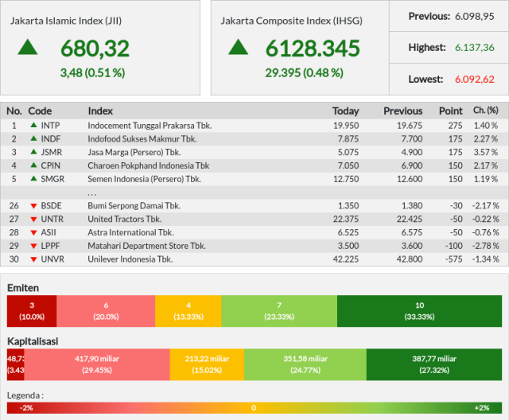Click 'Jasa Marga (Persero) Tbk.' row name

pos(134,152)
